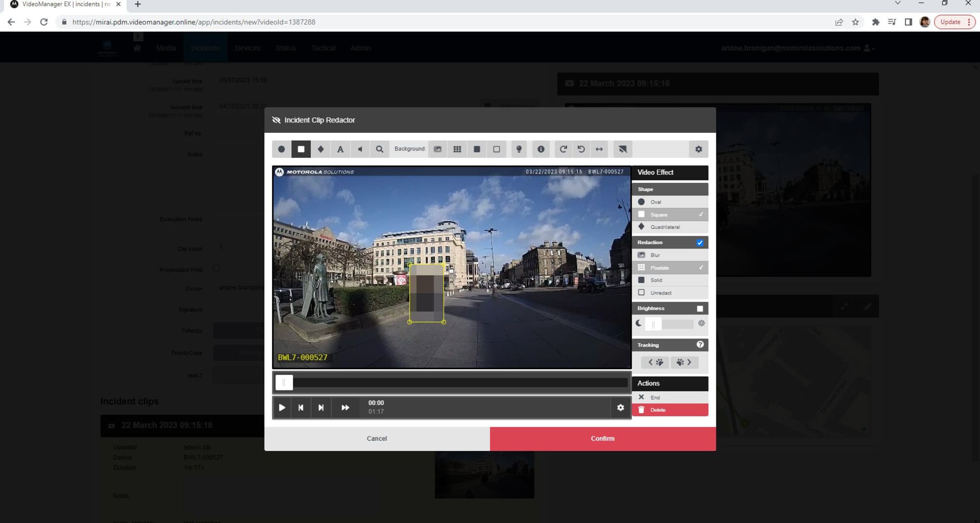Screen dimensions: 980x523
Task: Open the Chrome profile avatar
Action: pyautogui.click(x=925, y=22)
